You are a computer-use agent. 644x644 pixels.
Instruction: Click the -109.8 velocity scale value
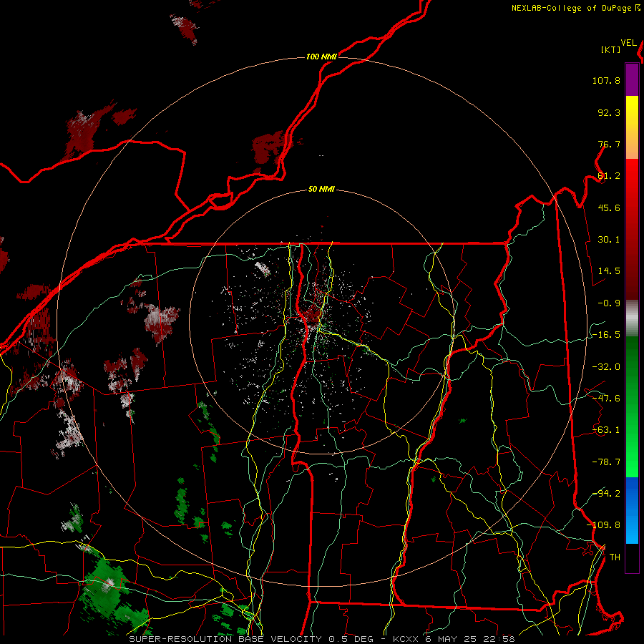coord(603,525)
